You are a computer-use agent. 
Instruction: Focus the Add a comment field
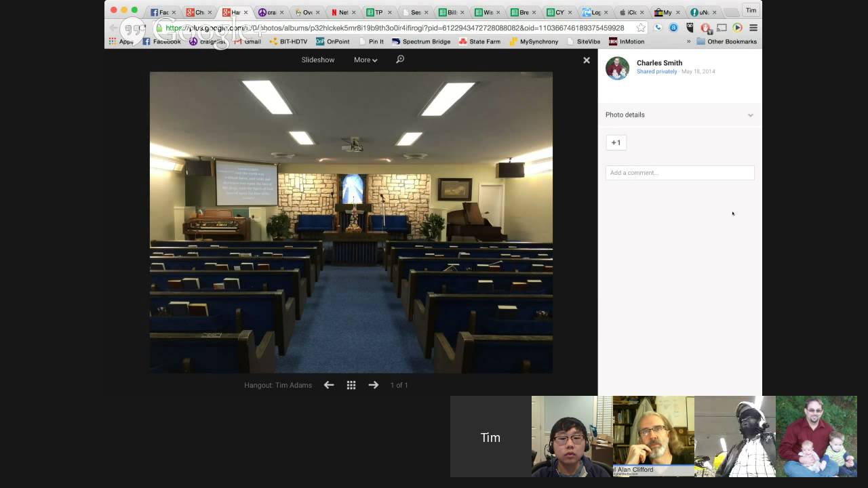(x=679, y=173)
